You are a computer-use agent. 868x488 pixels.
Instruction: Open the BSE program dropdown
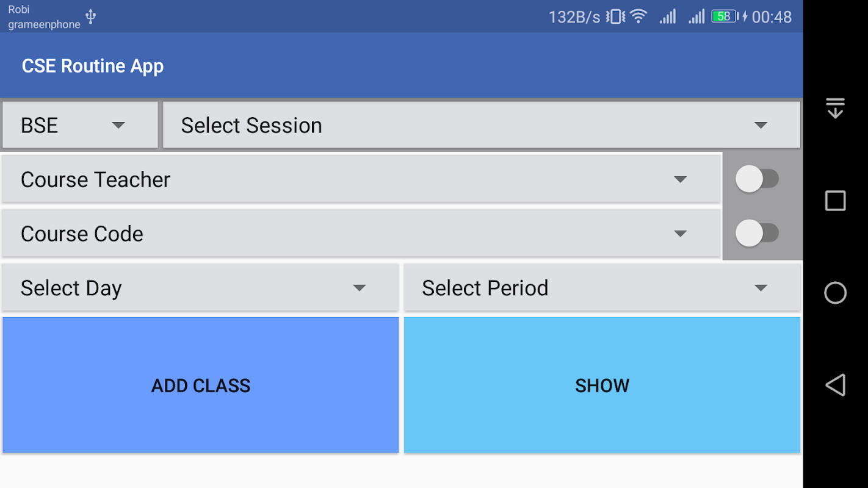coord(80,126)
